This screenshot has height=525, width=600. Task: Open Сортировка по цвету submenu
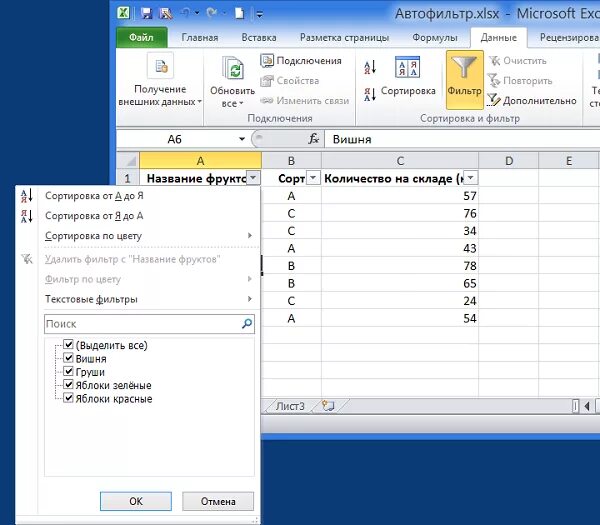[138, 236]
